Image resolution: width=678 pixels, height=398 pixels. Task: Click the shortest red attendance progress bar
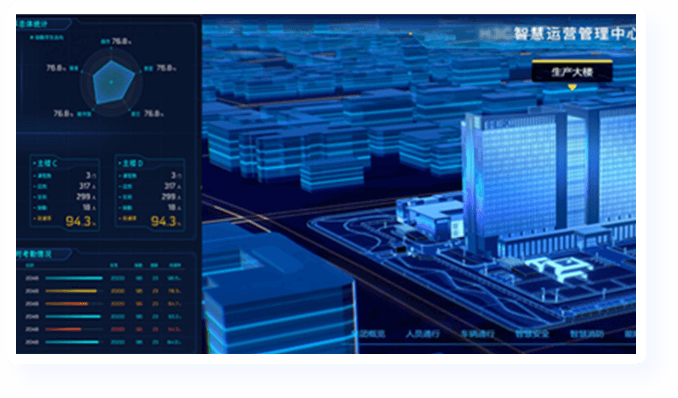point(63,329)
